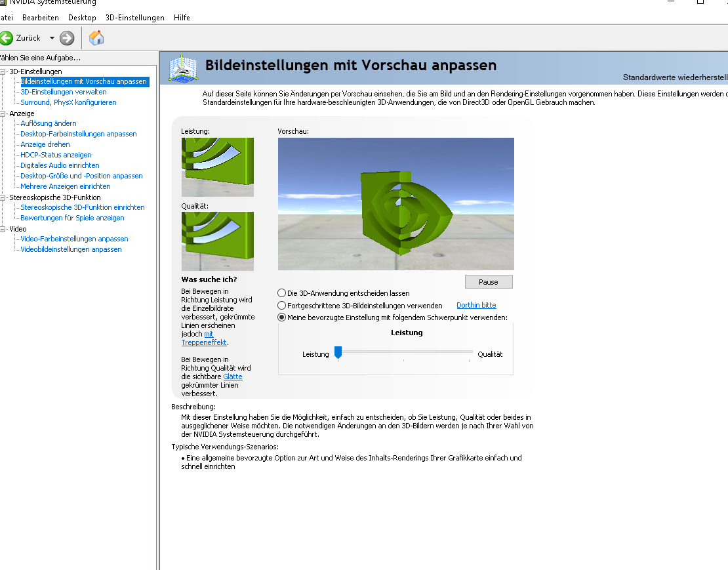The image size is (728, 570).
Task: Click the Dorthin bitte link
Action: click(476, 306)
